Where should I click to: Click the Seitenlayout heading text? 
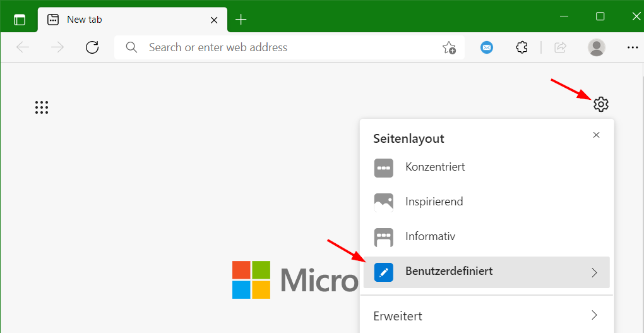click(408, 138)
